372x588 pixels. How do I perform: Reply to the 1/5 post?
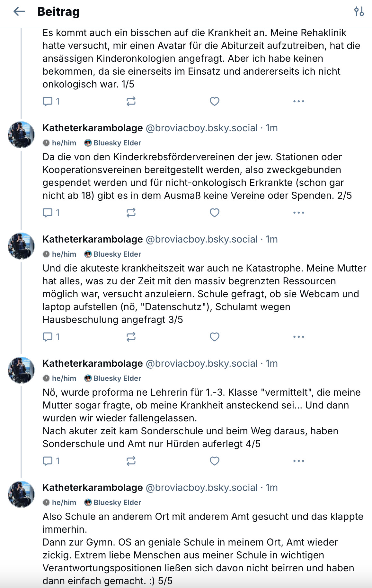click(48, 102)
